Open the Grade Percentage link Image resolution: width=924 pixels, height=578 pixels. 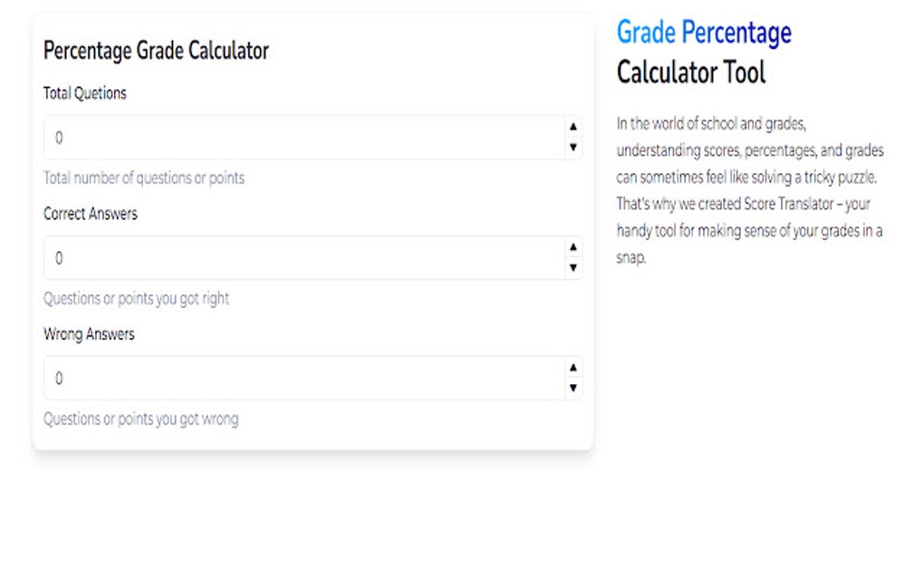tap(704, 32)
